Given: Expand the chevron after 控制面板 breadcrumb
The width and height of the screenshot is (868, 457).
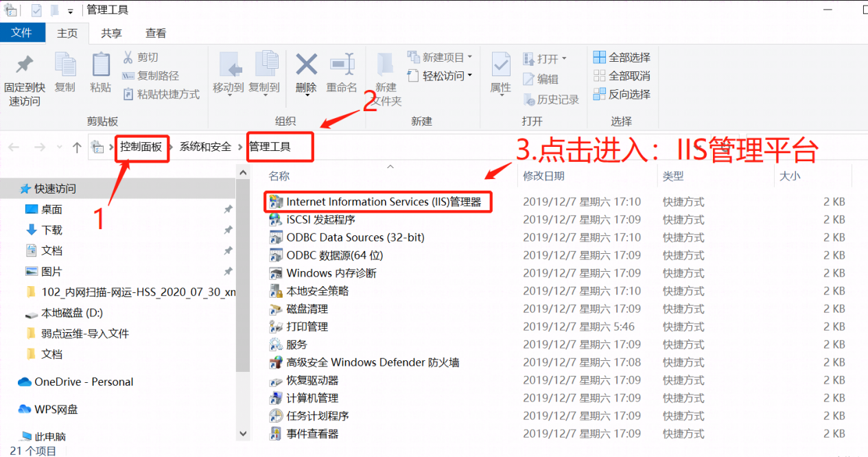Looking at the screenshot, I should click(x=172, y=147).
